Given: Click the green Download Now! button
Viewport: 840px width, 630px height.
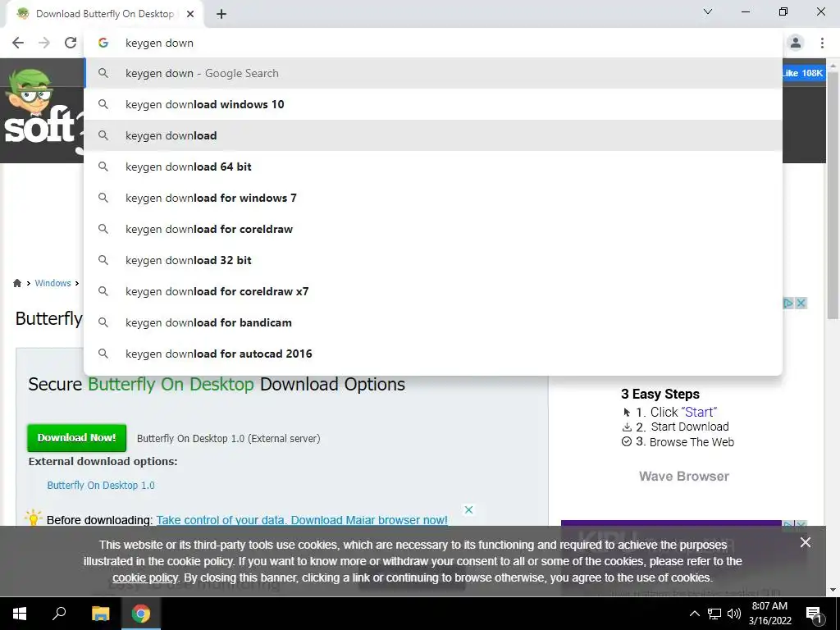Looking at the screenshot, I should (x=76, y=438).
